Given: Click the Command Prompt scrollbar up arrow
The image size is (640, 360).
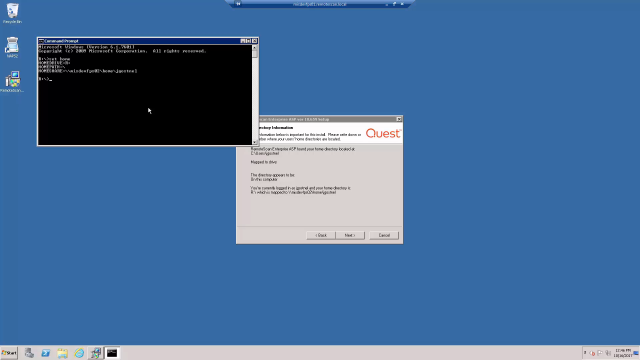Looking at the screenshot, I should [255, 47].
